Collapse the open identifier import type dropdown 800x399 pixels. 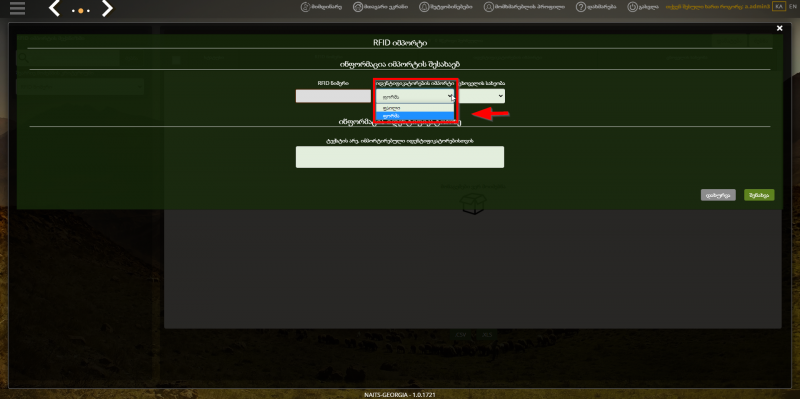click(415, 96)
